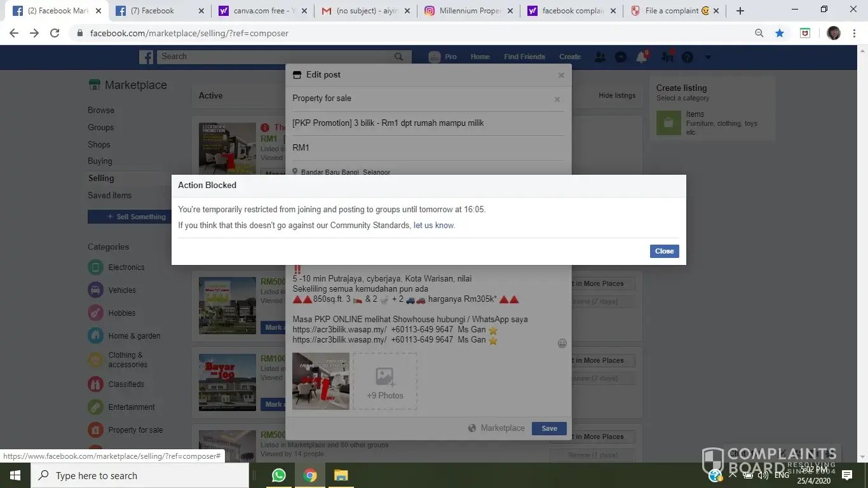
Task: Bookmark this page with star icon
Action: pyautogui.click(x=780, y=33)
